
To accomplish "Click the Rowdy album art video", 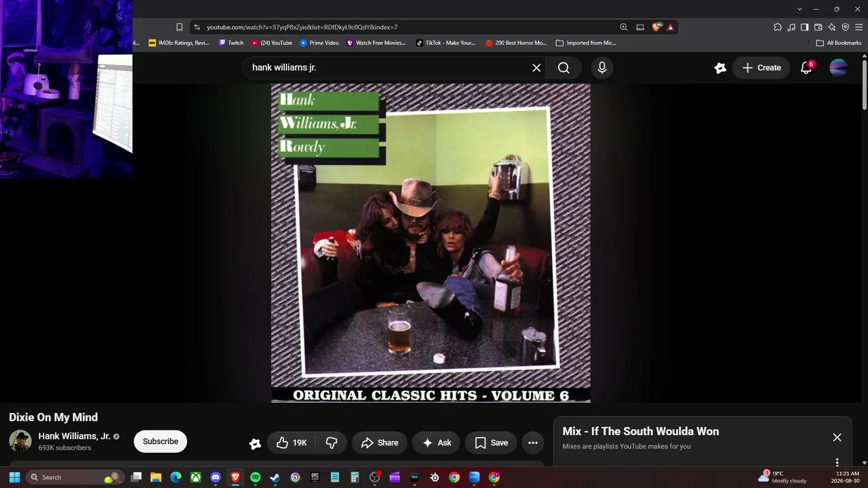I will [x=431, y=243].
